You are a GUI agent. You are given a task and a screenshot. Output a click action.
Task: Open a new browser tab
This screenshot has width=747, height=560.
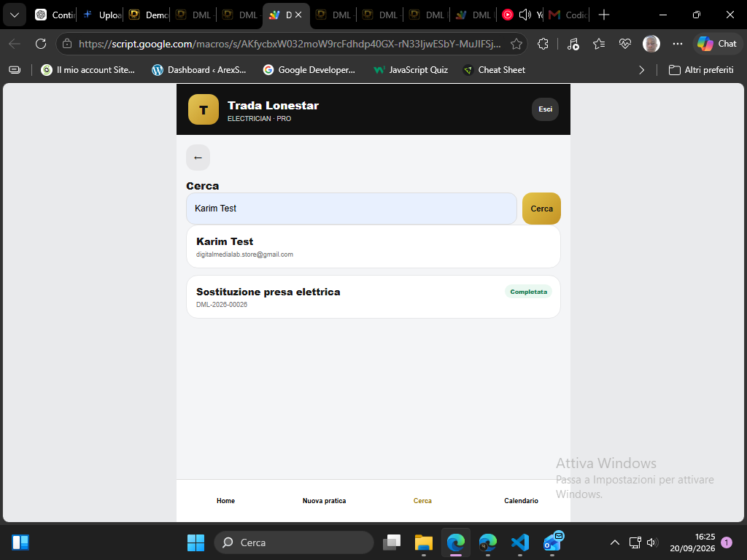pyautogui.click(x=603, y=15)
